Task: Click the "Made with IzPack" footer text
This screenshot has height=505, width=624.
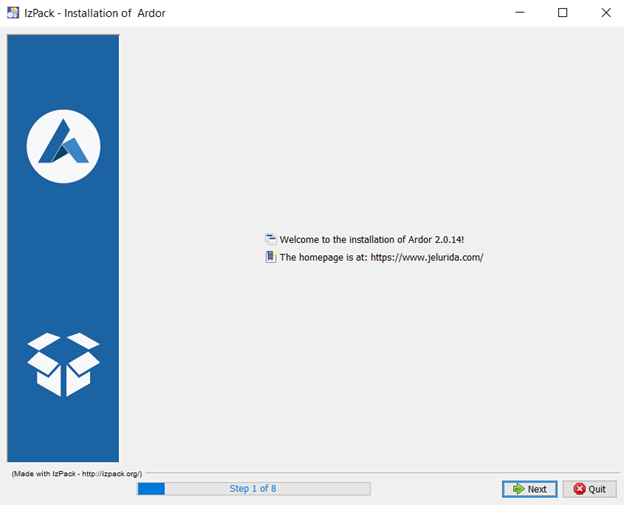Action: (x=77, y=473)
